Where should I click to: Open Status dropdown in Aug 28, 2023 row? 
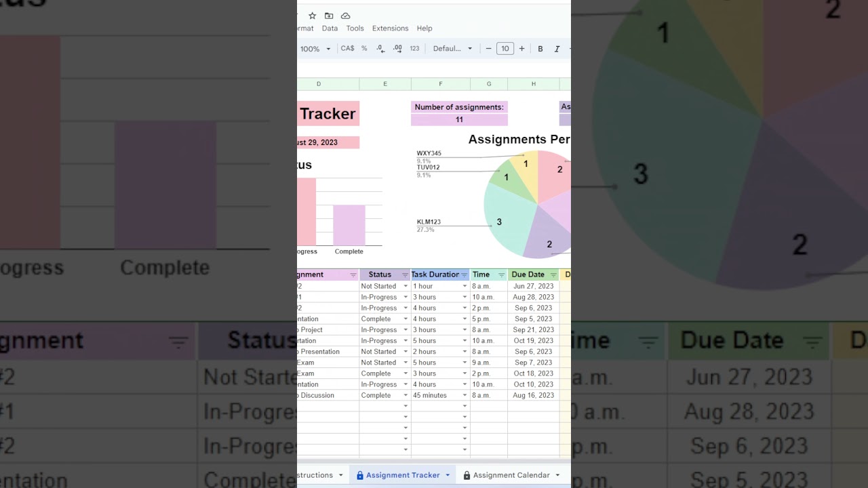pyautogui.click(x=406, y=298)
